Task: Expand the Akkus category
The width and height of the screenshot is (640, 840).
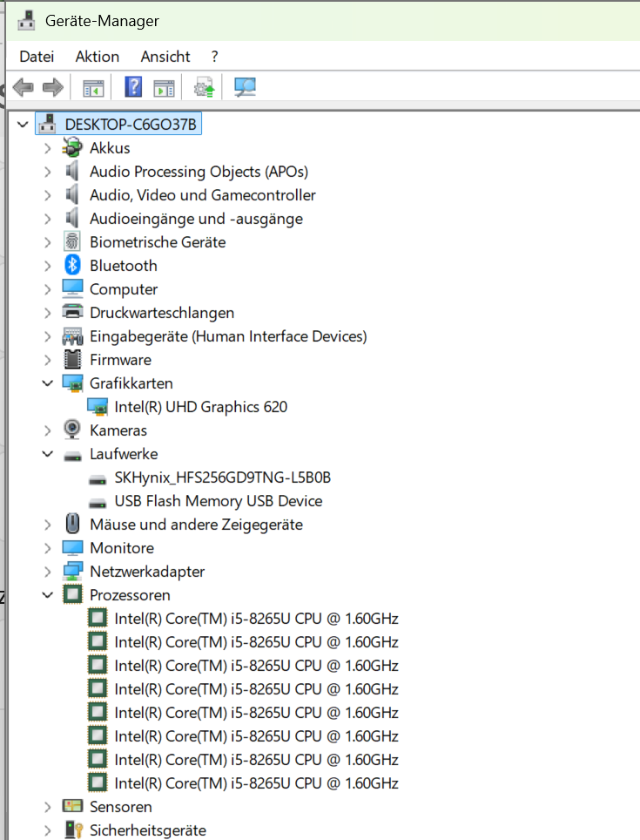Action: pyautogui.click(x=48, y=148)
